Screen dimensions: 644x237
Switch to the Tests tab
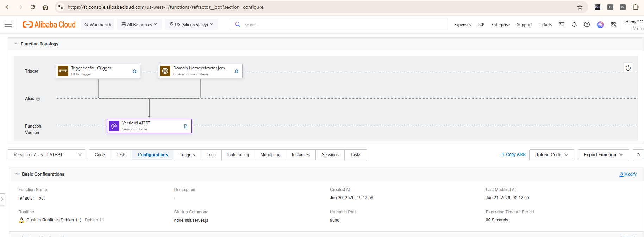121,155
